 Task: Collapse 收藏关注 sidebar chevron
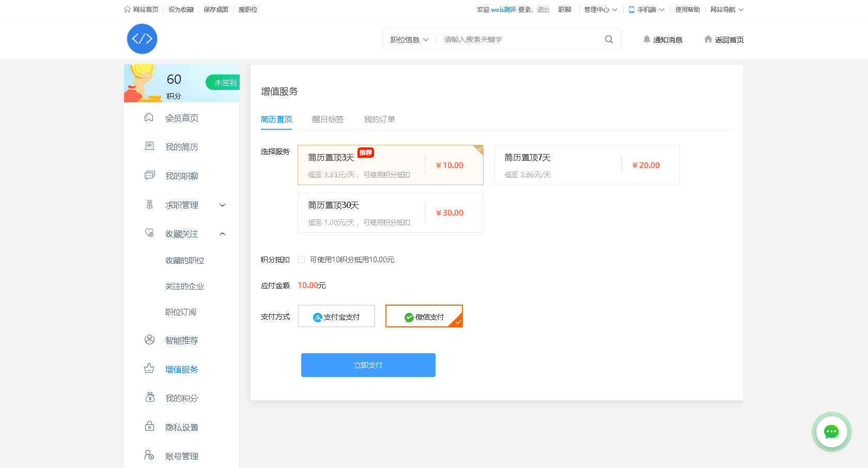click(223, 234)
